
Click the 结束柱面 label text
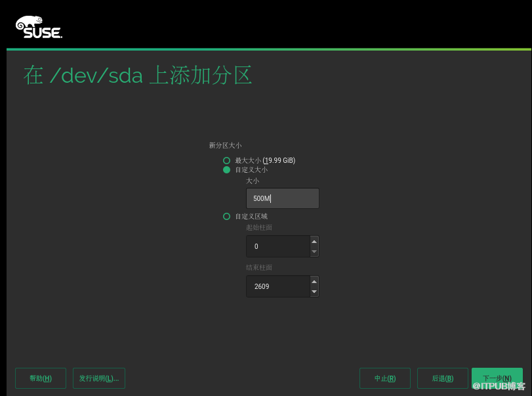[x=259, y=267]
